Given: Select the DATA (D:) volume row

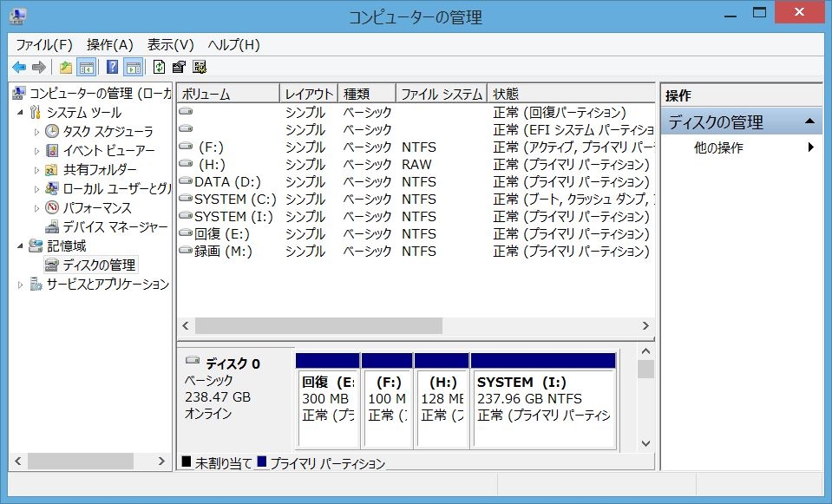Looking at the screenshot, I should 416,182.
